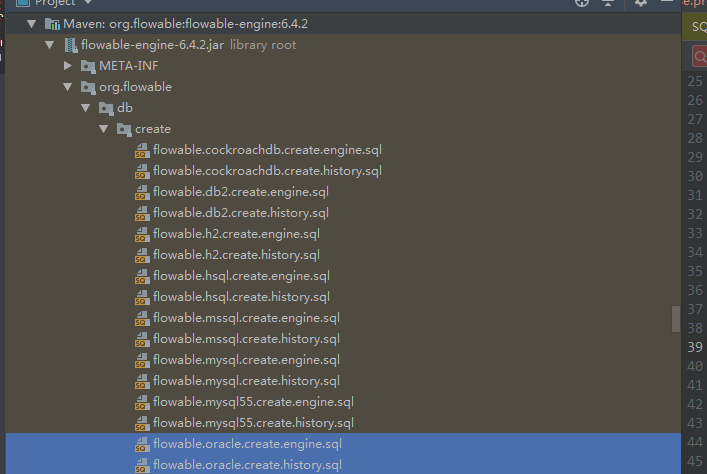
Task: Select flowable.h2.create.history.sql file
Action: click(236, 255)
